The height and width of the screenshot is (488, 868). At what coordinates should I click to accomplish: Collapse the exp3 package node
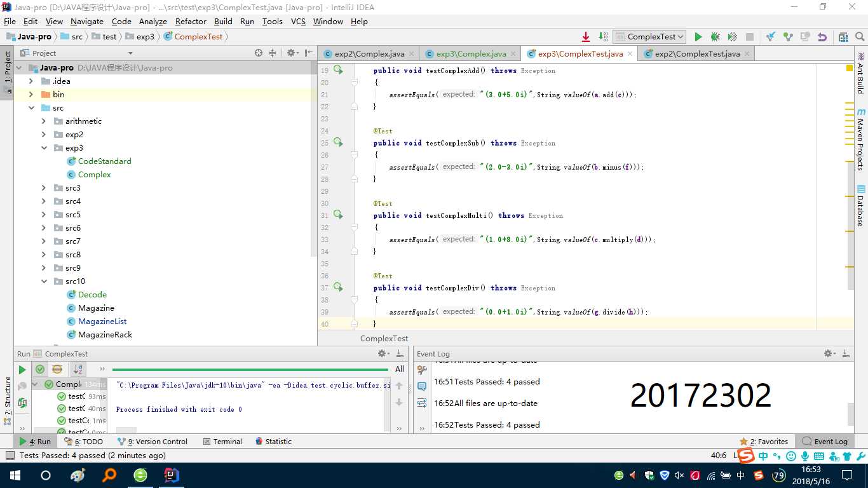[x=44, y=148]
